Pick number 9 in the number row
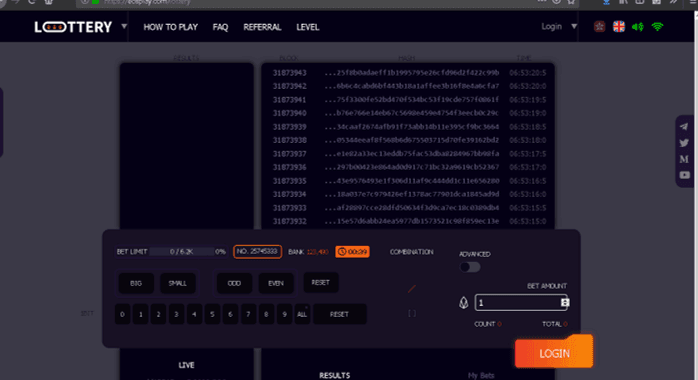Viewport: 698px width, 380px height. 284,314
